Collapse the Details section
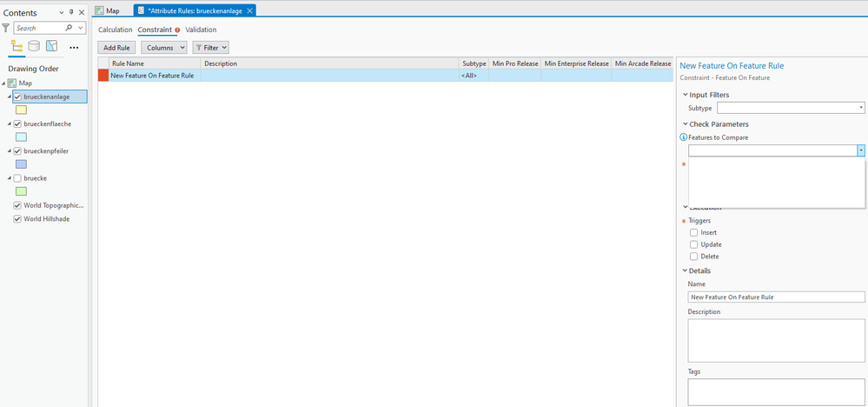The height and width of the screenshot is (407, 868). pos(686,270)
